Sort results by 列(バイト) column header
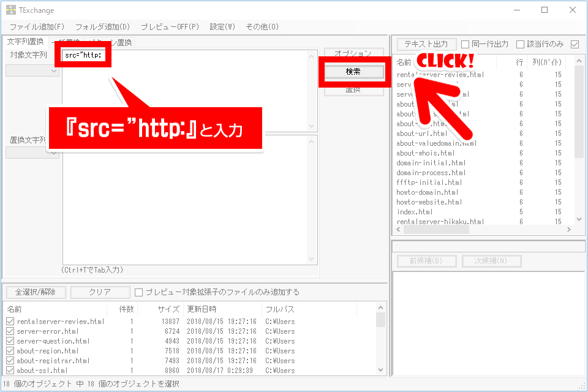This screenshot has height=392, width=588. [547, 62]
